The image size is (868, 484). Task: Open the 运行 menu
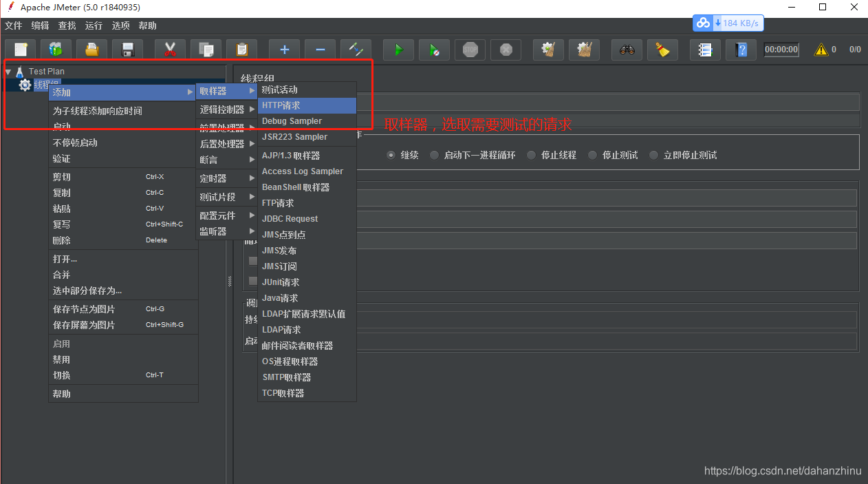pos(94,25)
